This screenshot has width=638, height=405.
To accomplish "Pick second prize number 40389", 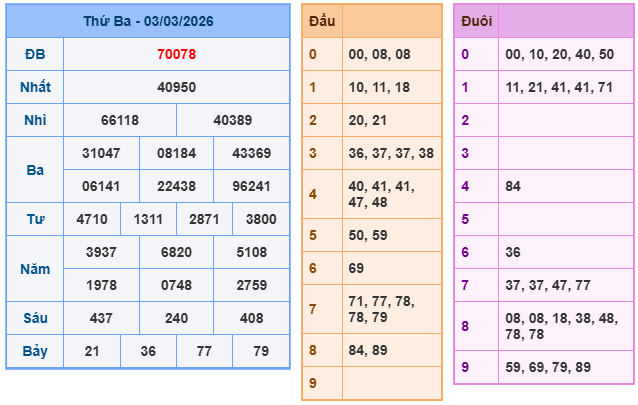I will point(233,120).
